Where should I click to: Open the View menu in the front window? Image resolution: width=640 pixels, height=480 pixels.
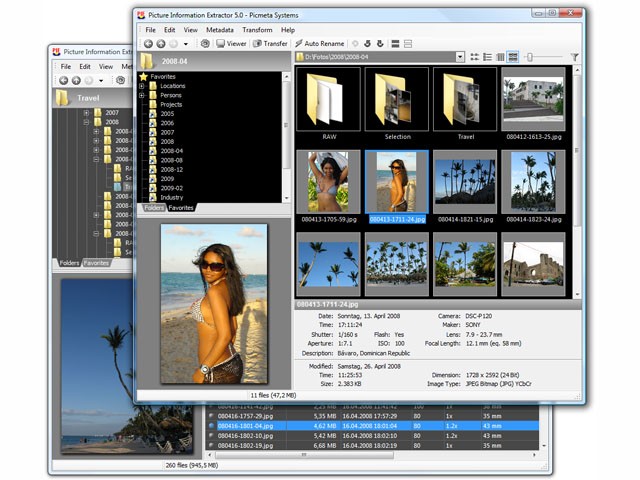pos(190,30)
